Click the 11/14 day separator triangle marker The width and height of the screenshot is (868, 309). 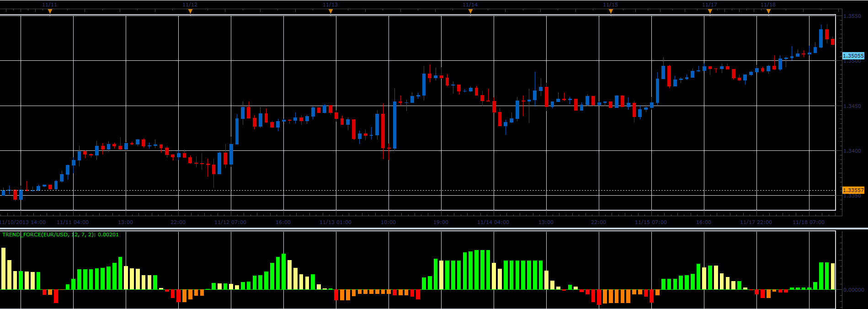click(x=470, y=11)
